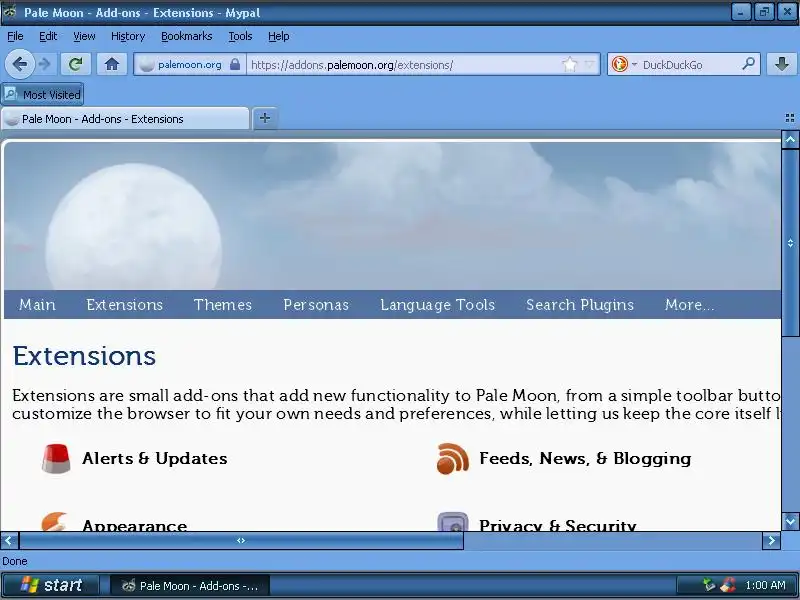The width and height of the screenshot is (800, 600).
Task: Click the padlock site identity icon
Action: [x=235, y=64]
